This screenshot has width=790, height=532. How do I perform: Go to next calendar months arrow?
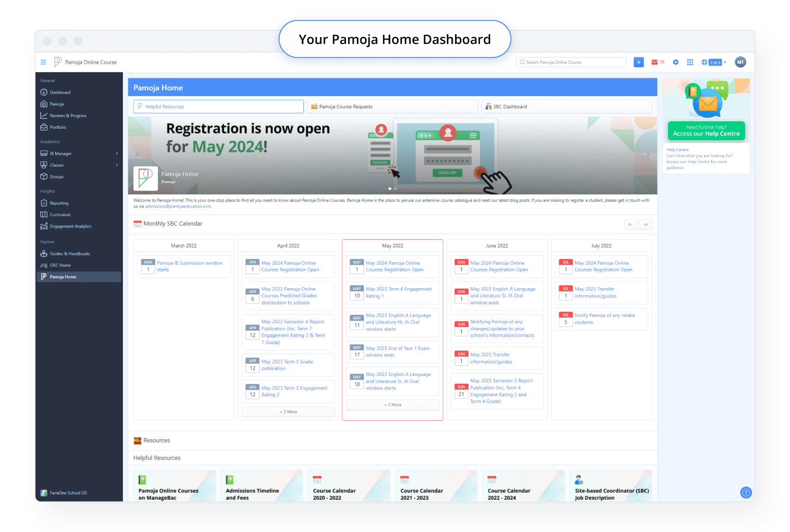tap(645, 224)
